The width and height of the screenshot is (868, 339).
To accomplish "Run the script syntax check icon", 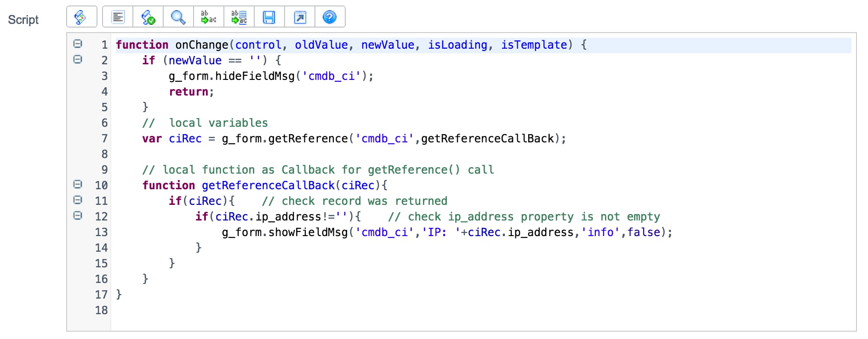I will point(148,17).
